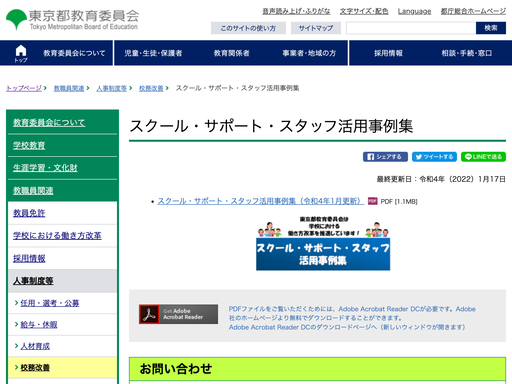Go to 教職員関連 breadcrumb link
512x384 pixels.
69,88
